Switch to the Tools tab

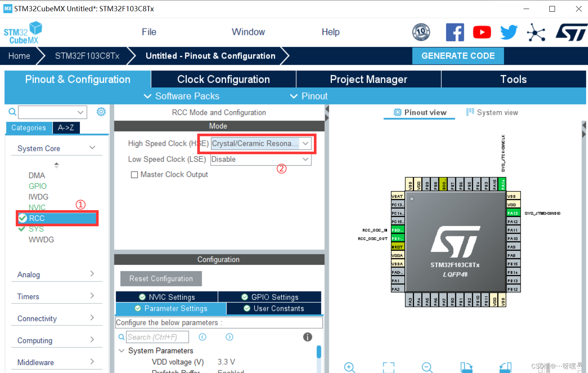(513, 79)
